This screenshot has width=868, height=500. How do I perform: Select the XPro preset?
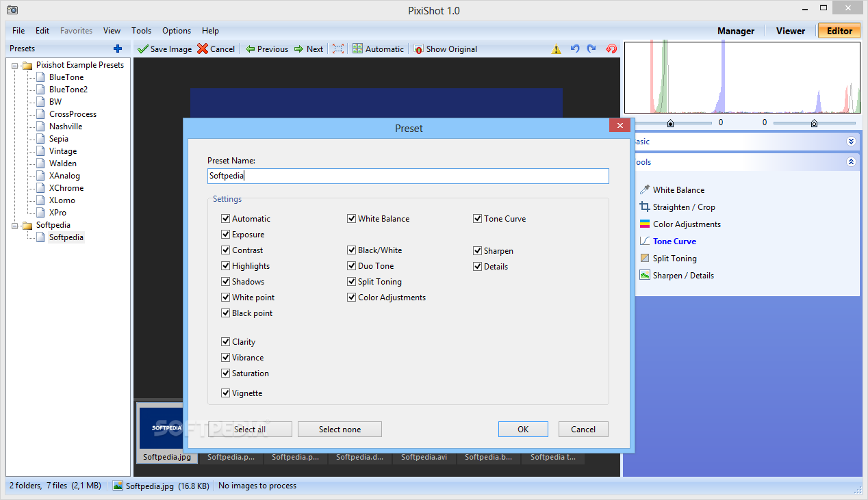(x=58, y=213)
